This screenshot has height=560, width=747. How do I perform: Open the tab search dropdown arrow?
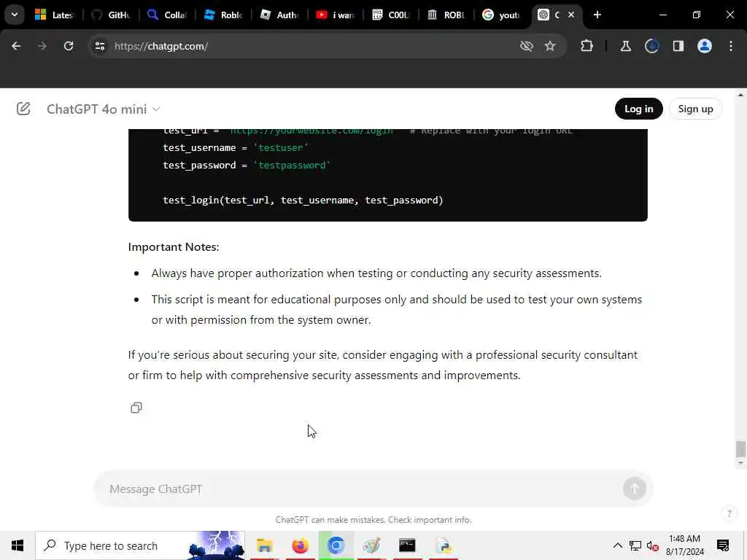click(x=15, y=15)
